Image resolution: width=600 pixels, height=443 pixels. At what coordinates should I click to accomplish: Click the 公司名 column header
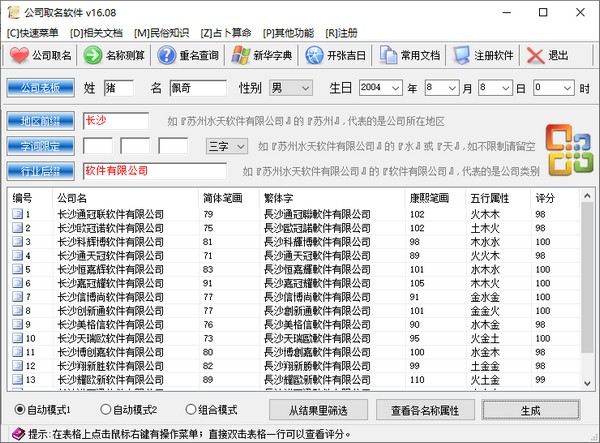[126, 198]
